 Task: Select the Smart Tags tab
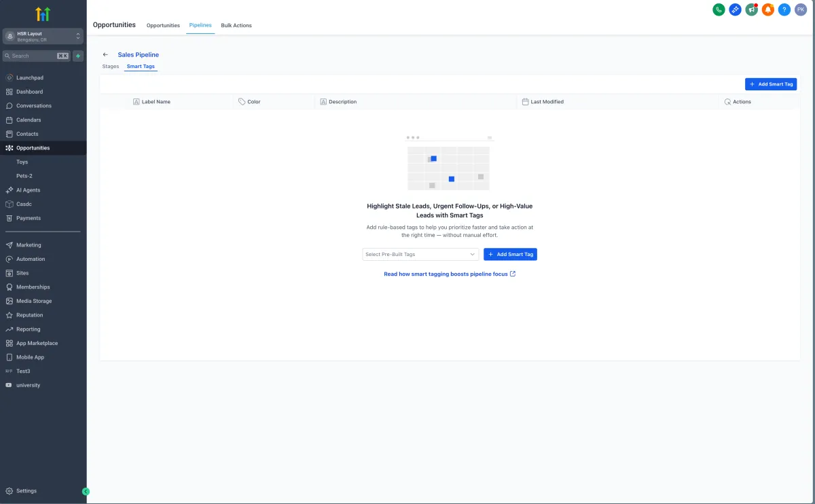pyautogui.click(x=141, y=67)
